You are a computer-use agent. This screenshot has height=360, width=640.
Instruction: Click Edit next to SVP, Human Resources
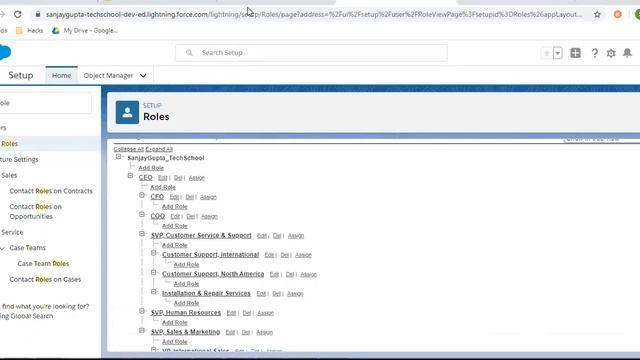point(231,313)
